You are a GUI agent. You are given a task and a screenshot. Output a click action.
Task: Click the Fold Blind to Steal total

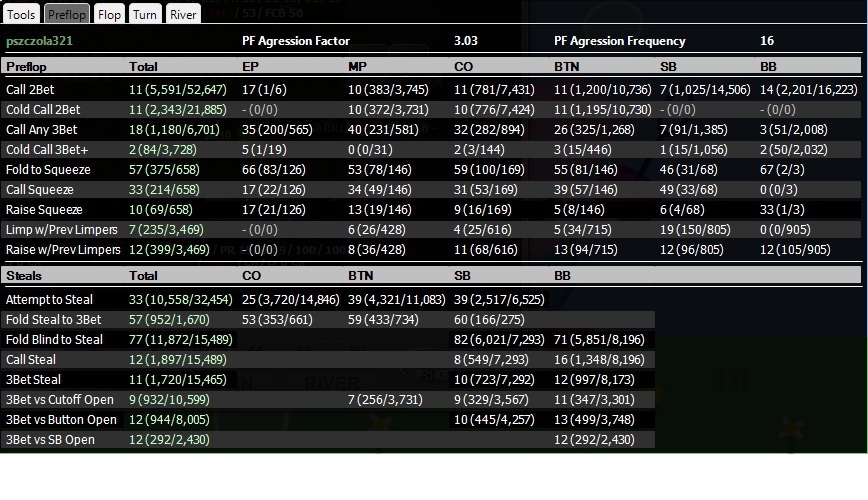(180, 339)
